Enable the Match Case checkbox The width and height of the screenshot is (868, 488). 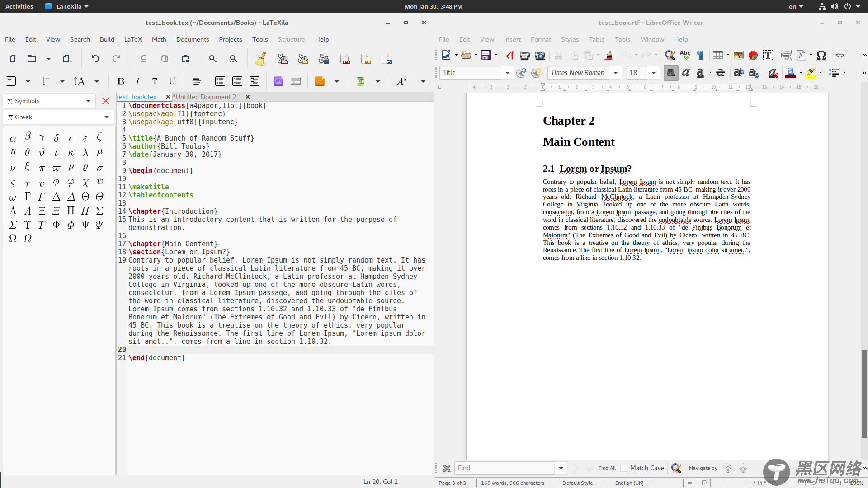coord(624,468)
